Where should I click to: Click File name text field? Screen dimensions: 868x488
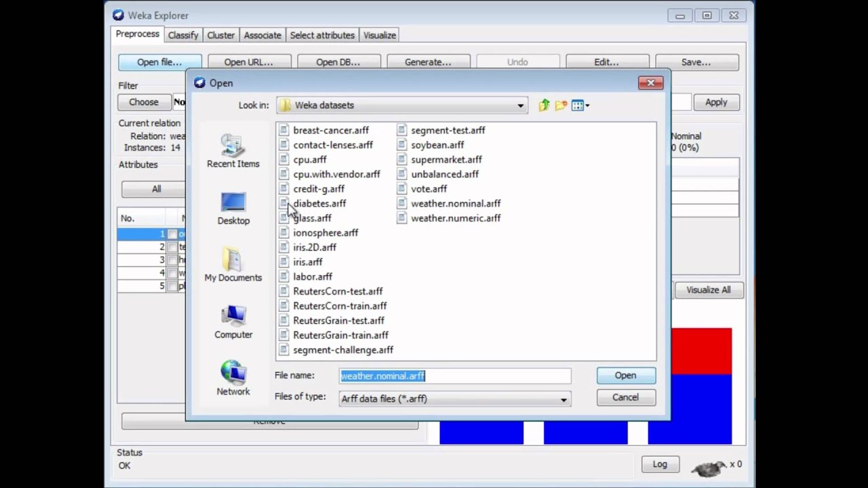(455, 375)
